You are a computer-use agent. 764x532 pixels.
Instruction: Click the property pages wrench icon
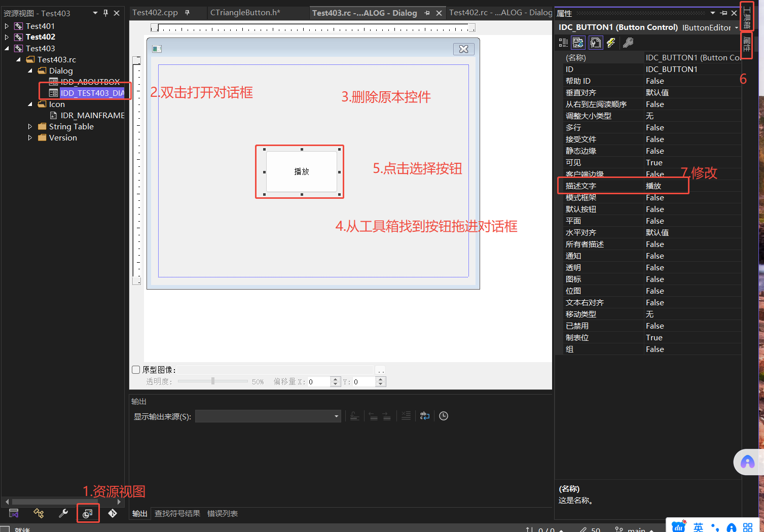628,43
